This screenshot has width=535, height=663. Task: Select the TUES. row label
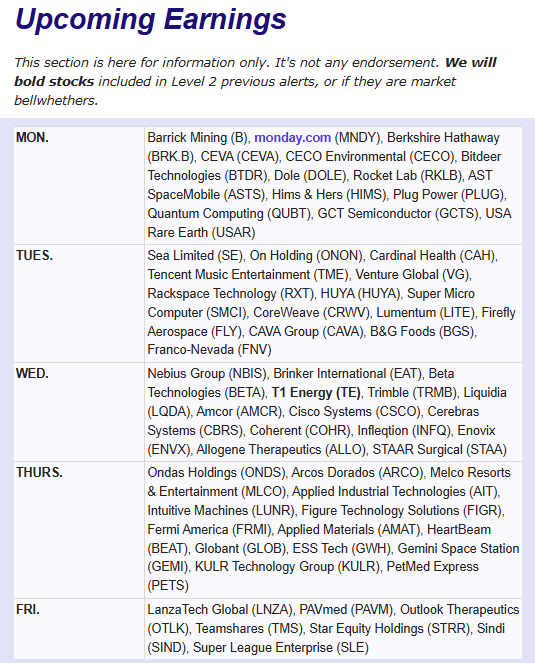click(34, 255)
